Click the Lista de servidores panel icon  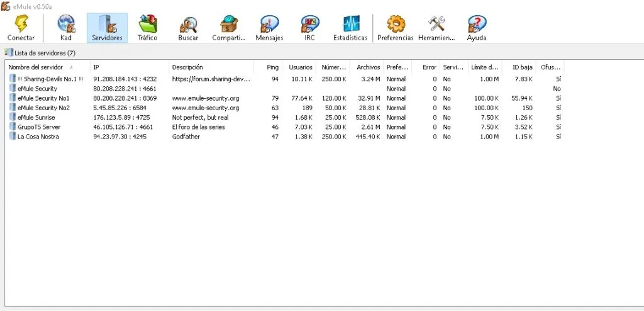point(9,52)
